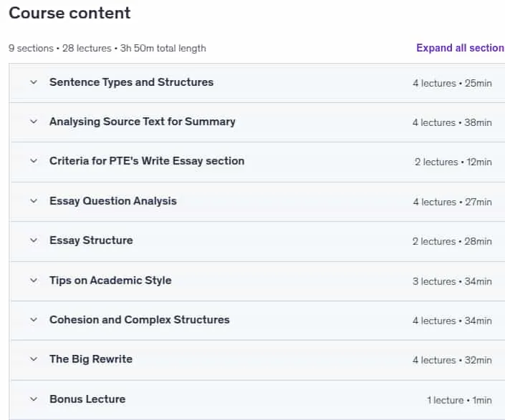Expand the Sentence Types and Structures chevron
The width and height of the screenshot is (505, 420).
pyautogui.click(x=34, y=82)
